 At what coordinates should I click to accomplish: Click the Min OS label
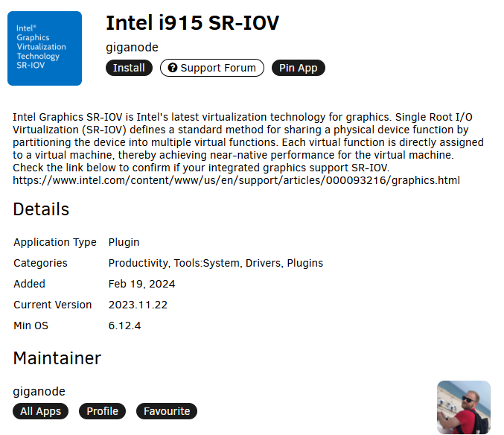click(x=31, y=326)
